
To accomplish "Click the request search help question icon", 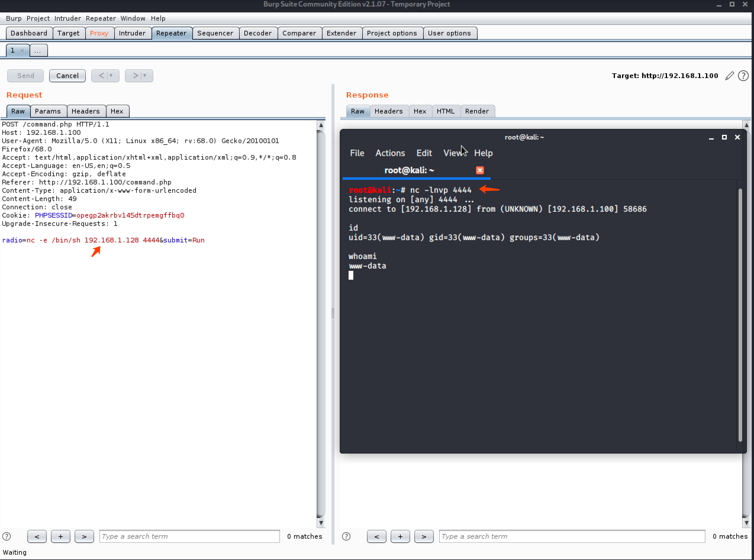I will tap(7, 536).
